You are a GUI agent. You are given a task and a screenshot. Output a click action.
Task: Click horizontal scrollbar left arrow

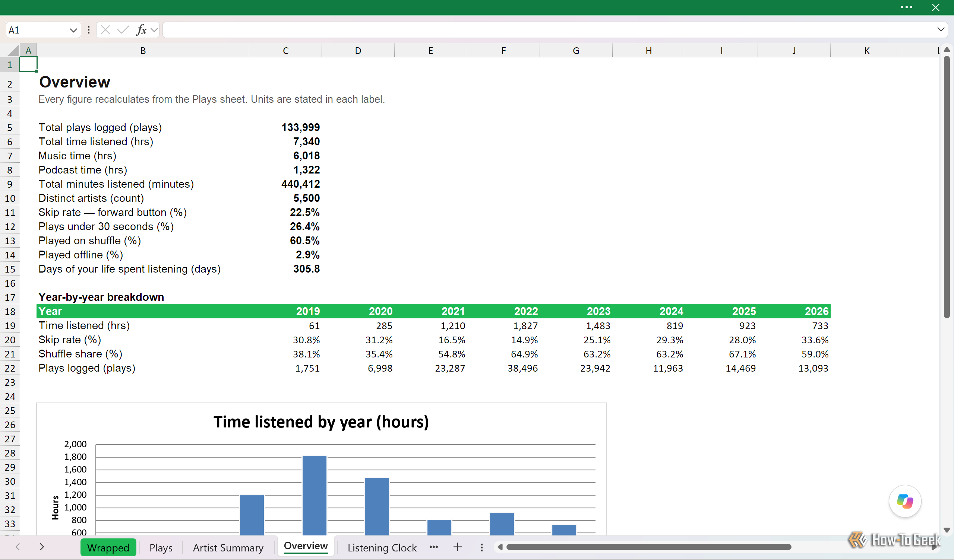click(x=500, y=547)
